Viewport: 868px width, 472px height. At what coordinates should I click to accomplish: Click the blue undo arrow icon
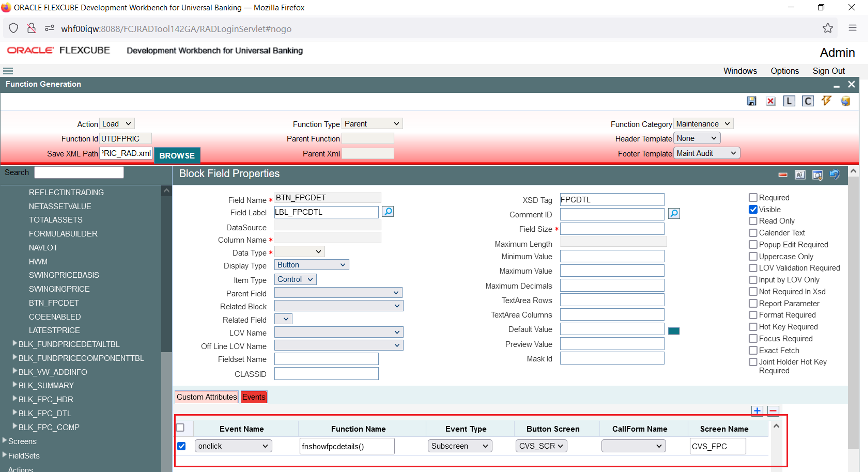pyautogui.click(x=835, y=174)
